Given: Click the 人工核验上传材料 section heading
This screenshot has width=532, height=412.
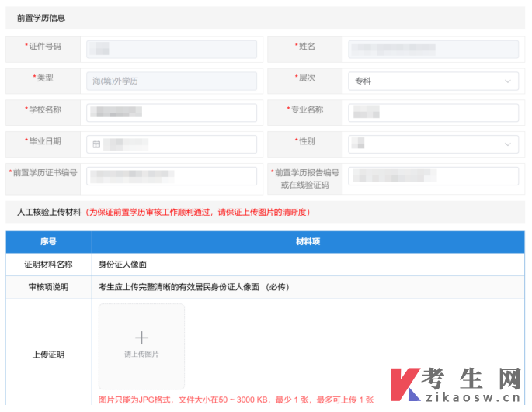Looking at the screenshot, I should click(49, 213).
